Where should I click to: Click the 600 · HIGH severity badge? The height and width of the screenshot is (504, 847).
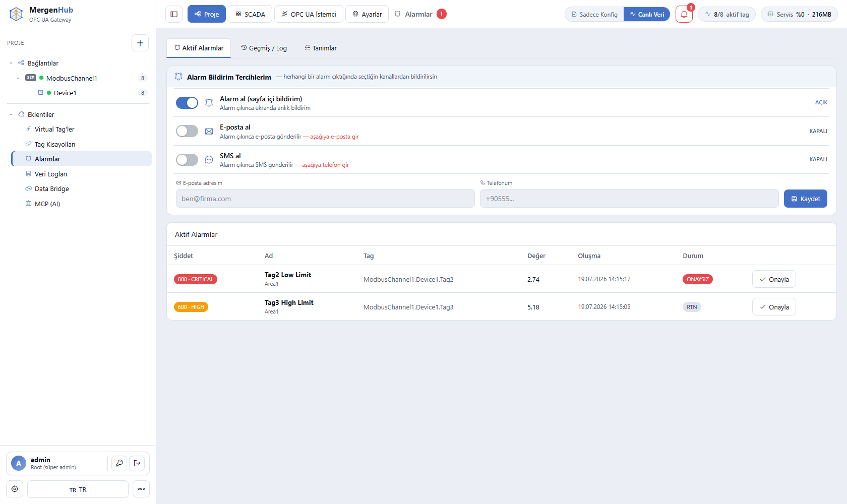pyautogui.click(x=191, y=307)
